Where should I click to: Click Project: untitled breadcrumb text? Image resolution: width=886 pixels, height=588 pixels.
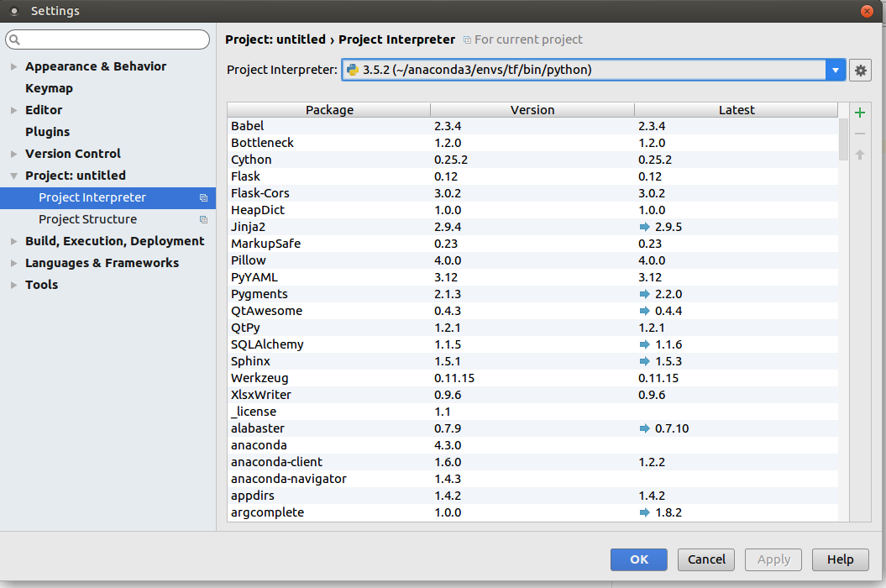275,39
